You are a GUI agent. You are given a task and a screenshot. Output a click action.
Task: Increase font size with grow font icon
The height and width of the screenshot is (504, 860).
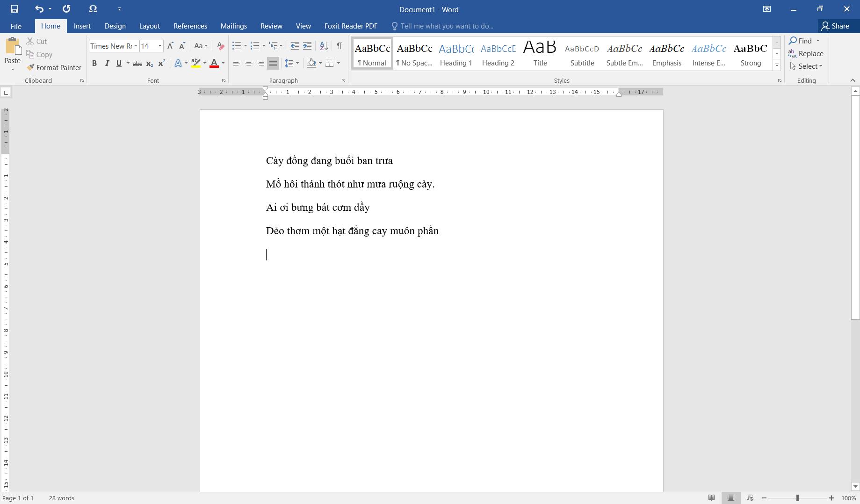(170, 46)
